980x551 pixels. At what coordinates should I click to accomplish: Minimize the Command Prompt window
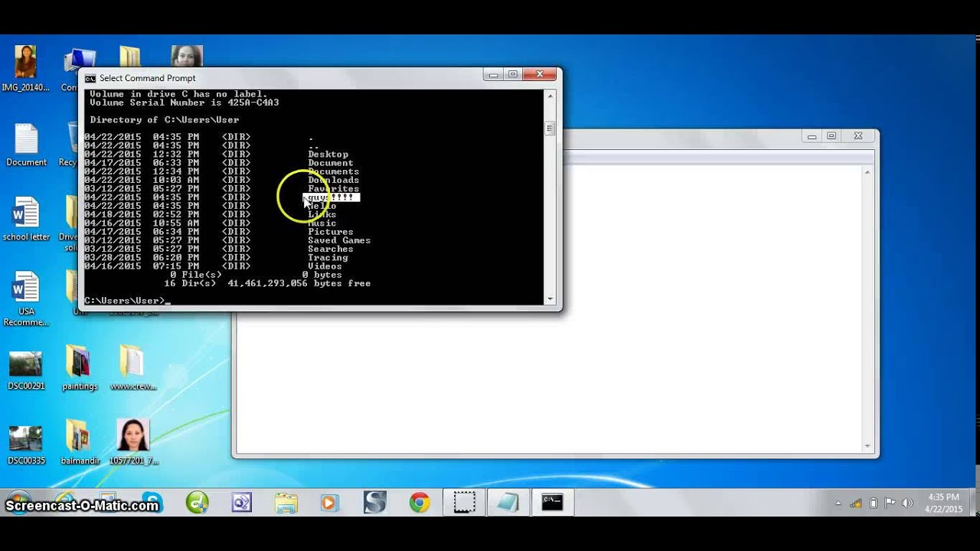(x=494, y=75)
